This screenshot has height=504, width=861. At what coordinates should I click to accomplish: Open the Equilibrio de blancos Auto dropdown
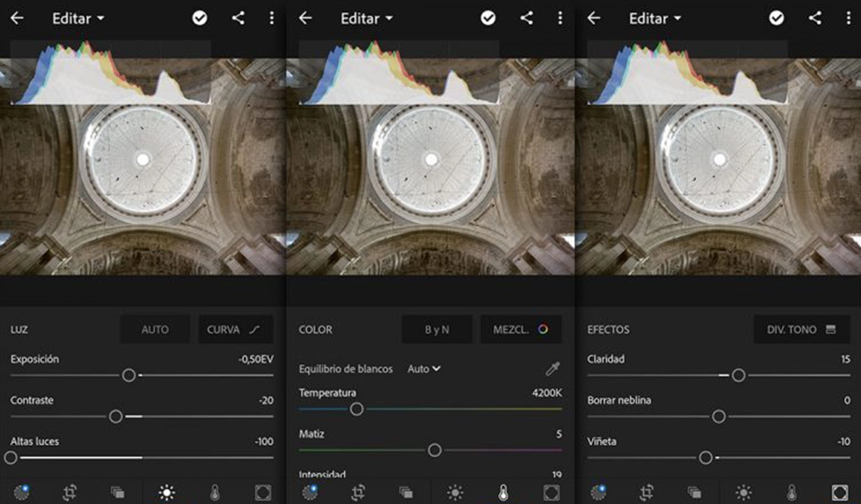424,369
